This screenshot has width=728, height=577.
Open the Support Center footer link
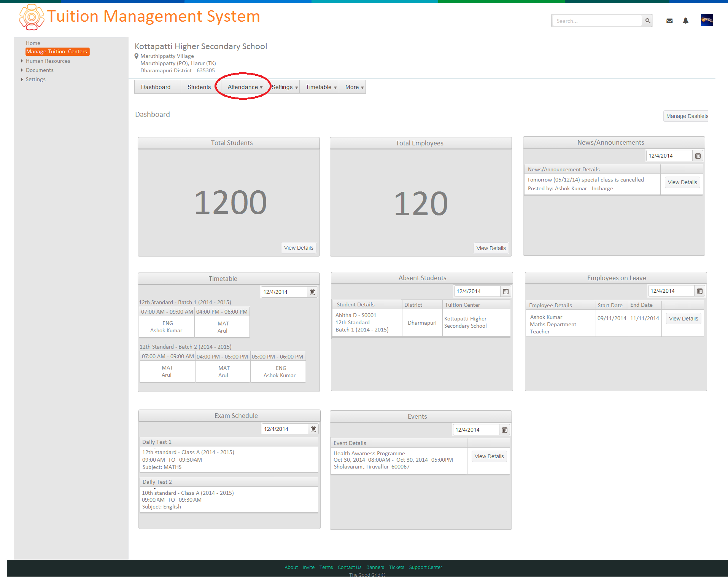point(426,567)
